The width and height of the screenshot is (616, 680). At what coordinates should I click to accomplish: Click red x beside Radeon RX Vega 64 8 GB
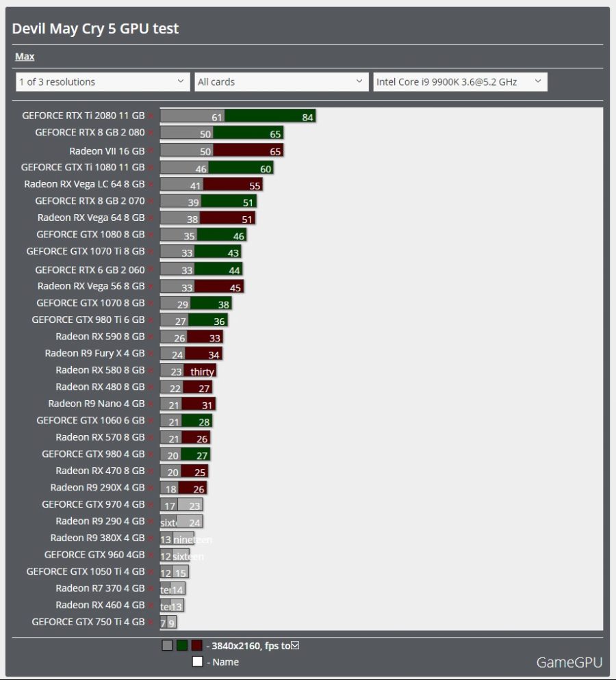[151, 218]
